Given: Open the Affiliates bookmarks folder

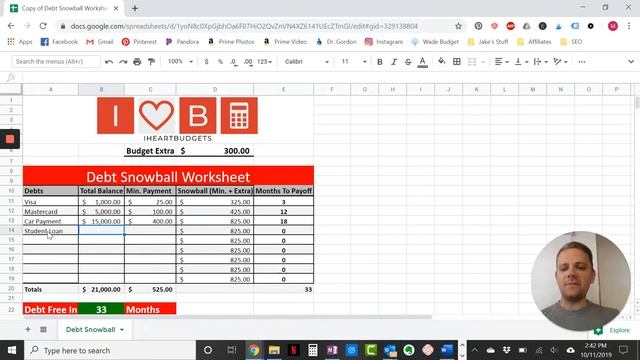Looking at the screenshot, I should point(534,42).
